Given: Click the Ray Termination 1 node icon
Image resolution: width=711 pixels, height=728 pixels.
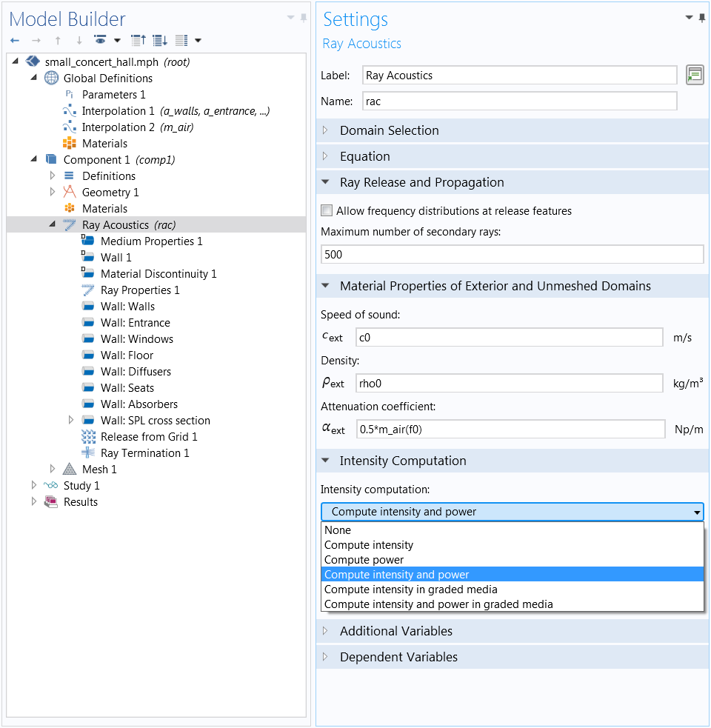Looking at the screenshot, I should click(x=88, y=453).
